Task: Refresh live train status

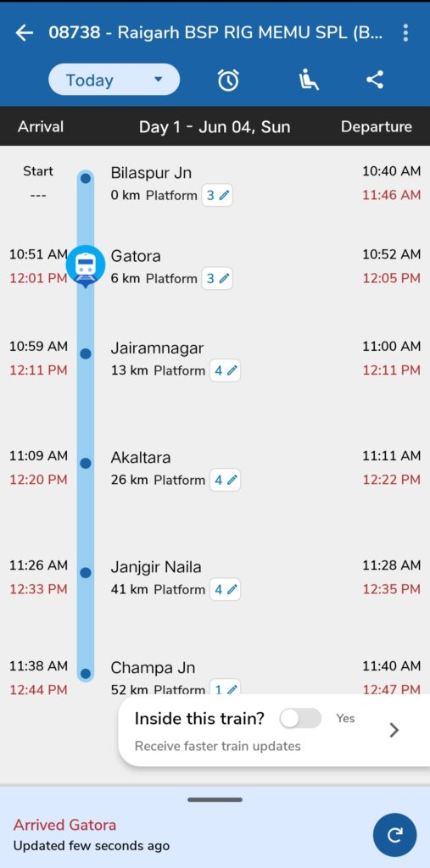Action: click(394, 835)
